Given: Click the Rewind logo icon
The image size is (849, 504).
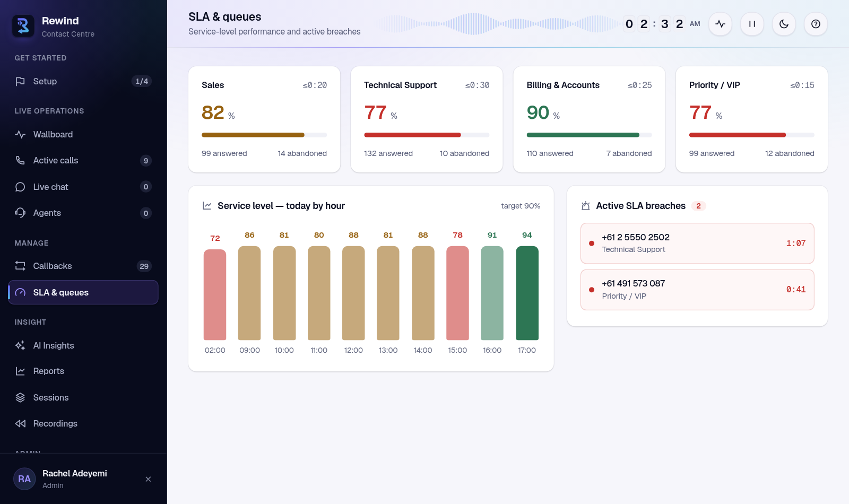Looking at the screenshot, I should 23,26.
